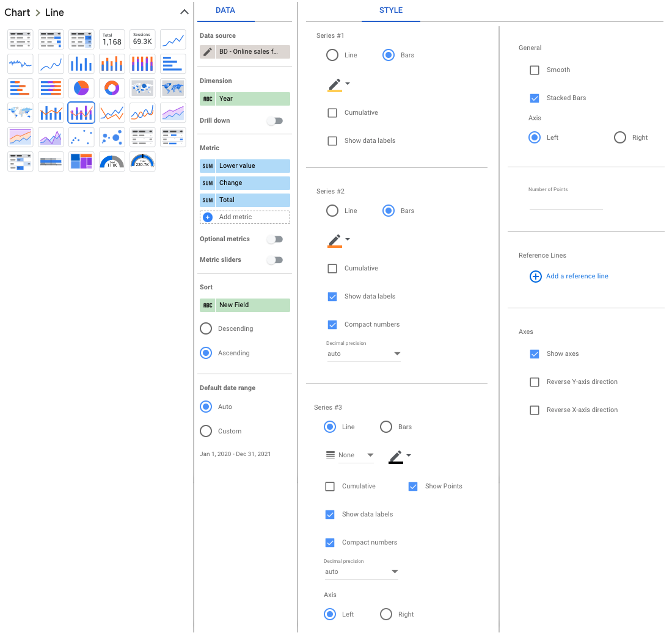Toggle the Drill down switch

pos(275,121)
